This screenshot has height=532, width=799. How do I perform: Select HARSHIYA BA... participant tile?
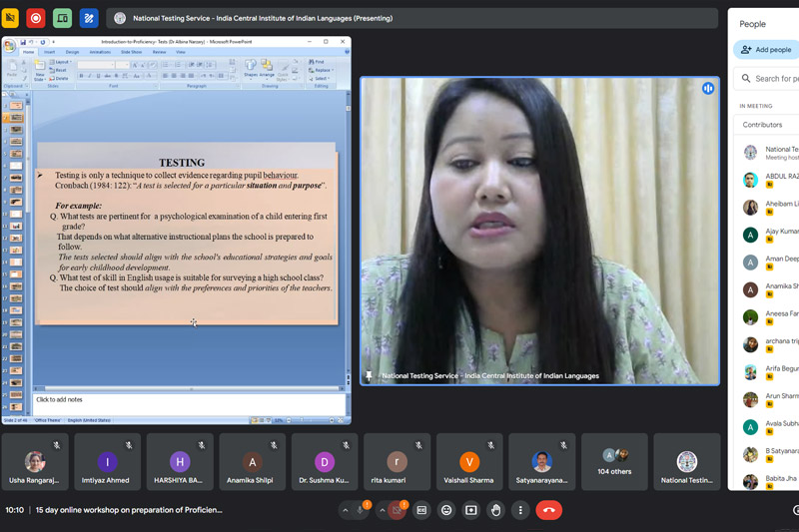point(180,462)
